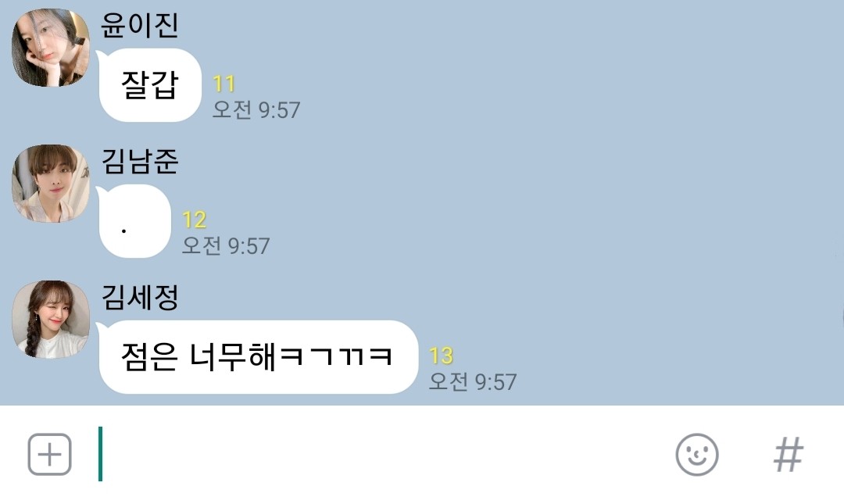The height and width of the screenshot is (504, 844).
Task: Tap the sender name 윤이진
Action: point(139,25)
